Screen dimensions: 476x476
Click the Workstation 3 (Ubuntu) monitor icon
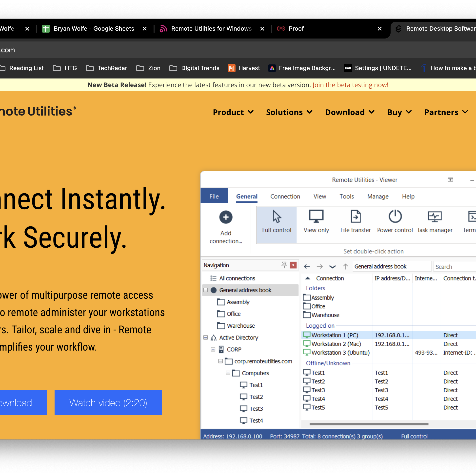307,352
